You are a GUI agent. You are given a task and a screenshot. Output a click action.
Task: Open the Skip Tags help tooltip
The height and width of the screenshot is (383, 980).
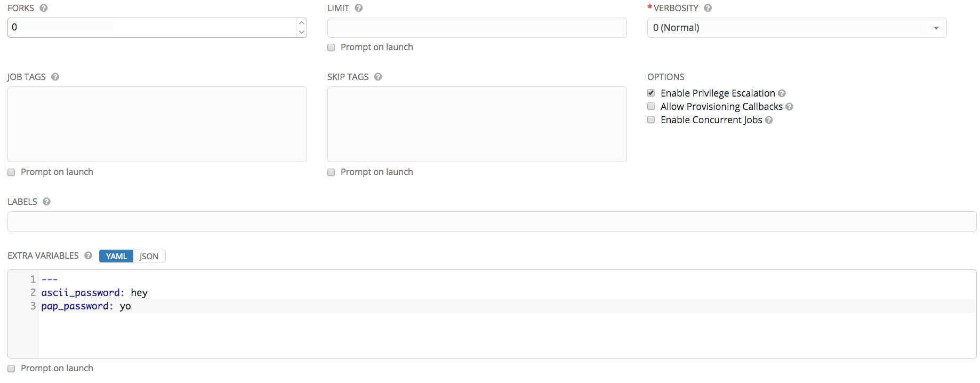(x=378, y=77)
